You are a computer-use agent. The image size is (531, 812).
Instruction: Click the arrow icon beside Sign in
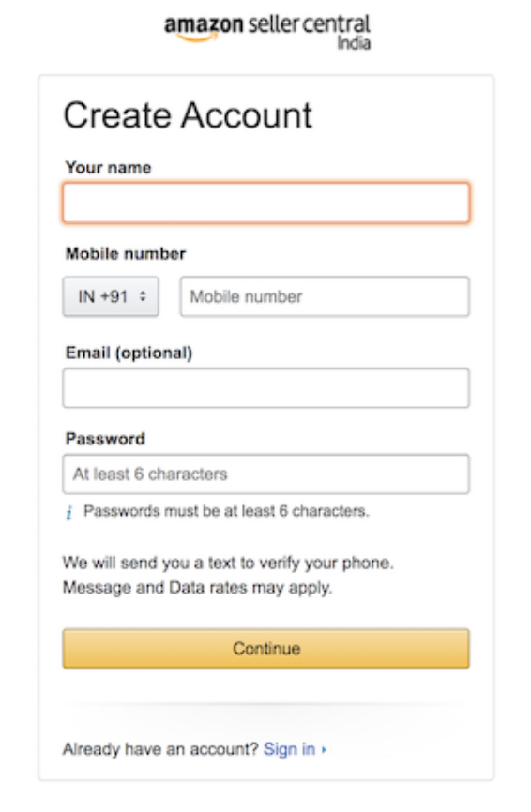pos(324,749)
